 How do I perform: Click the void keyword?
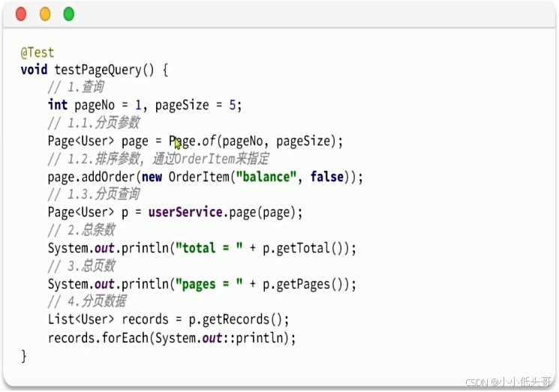[34, 70]
